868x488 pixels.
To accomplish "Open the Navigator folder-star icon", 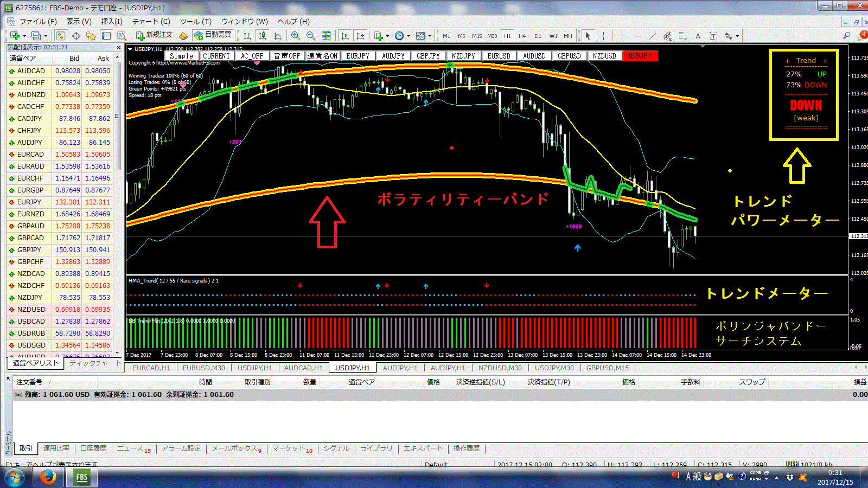I will tap(91, 36).
